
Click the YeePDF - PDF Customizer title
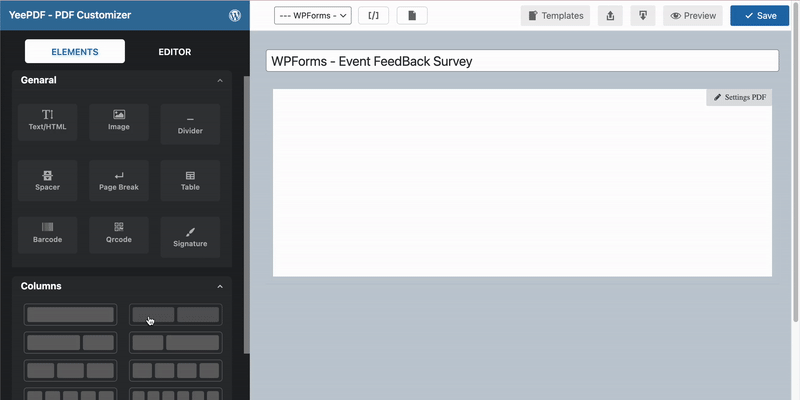click(70, 15)
